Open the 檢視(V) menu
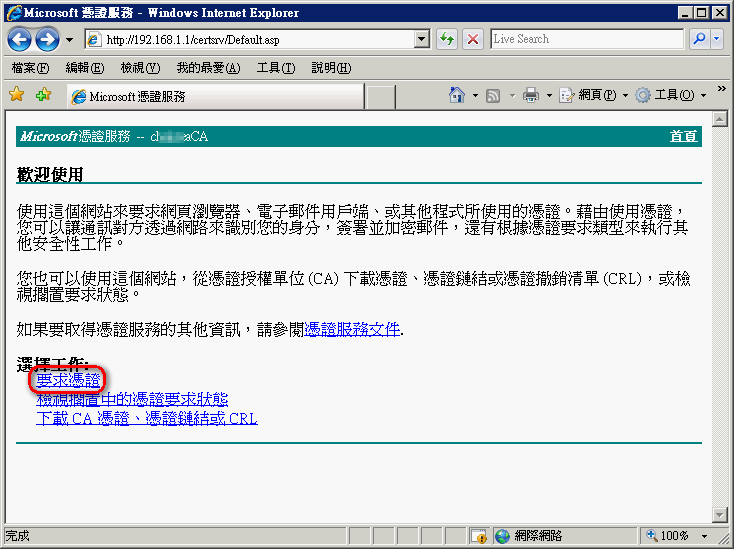Screen dimensions: 734x549 (140, 68)
